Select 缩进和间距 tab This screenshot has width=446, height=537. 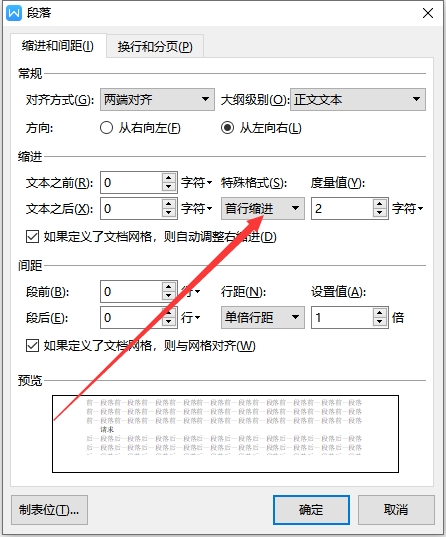tap(58, 46)
